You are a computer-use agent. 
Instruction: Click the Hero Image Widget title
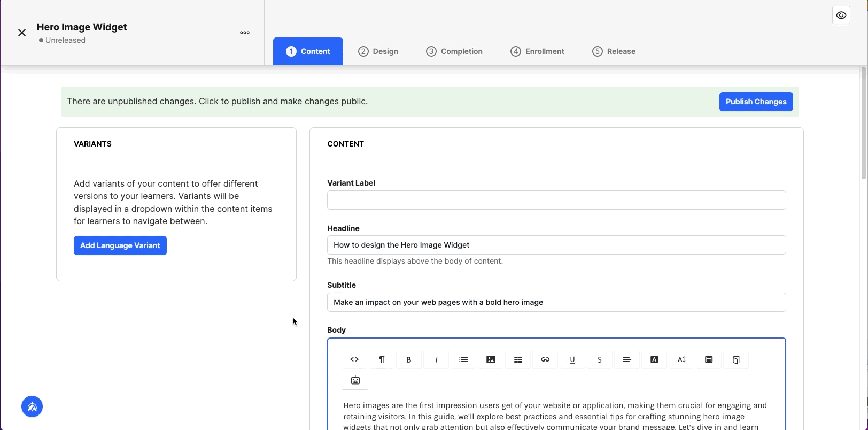pyautogui.click(x=82, y=27)
